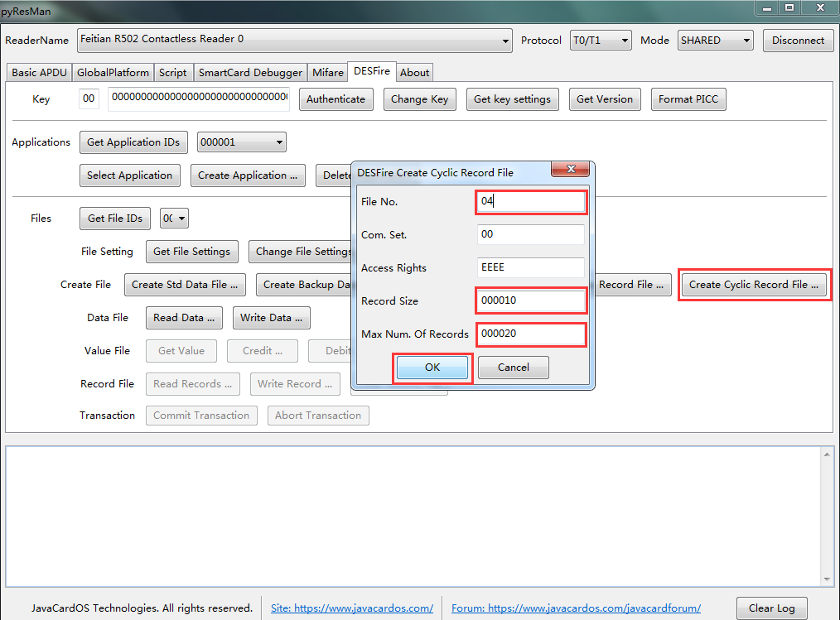840x620 pixels.
Task: Click Create Backup Data File button
Action: 304,285
